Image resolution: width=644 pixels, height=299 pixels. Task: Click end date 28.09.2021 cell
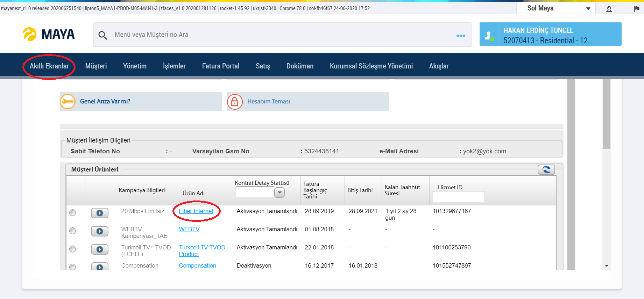(x=363, y=211)
